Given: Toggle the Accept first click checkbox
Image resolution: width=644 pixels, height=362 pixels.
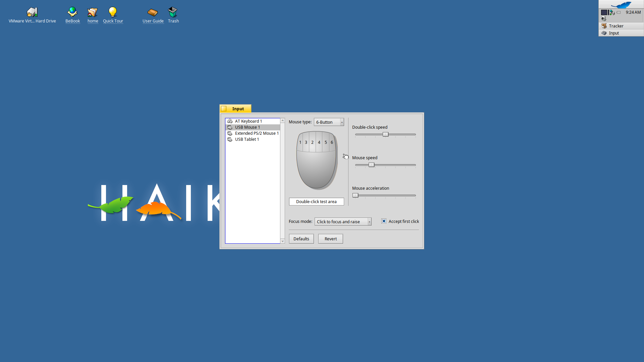Looking at the screenshot, I should point(384,221).
